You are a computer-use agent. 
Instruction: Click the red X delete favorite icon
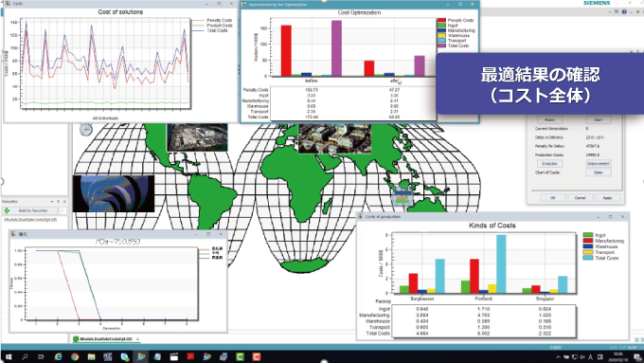point(63,210)
